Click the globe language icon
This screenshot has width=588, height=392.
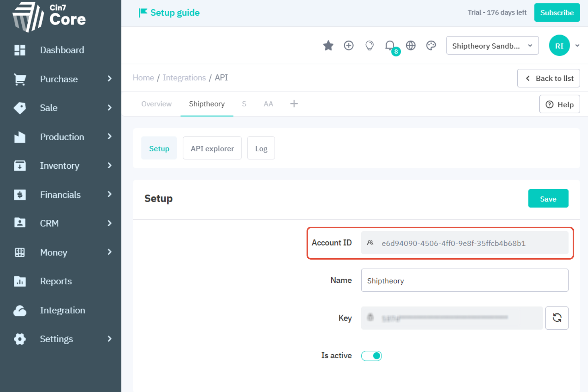click(411, 46)
